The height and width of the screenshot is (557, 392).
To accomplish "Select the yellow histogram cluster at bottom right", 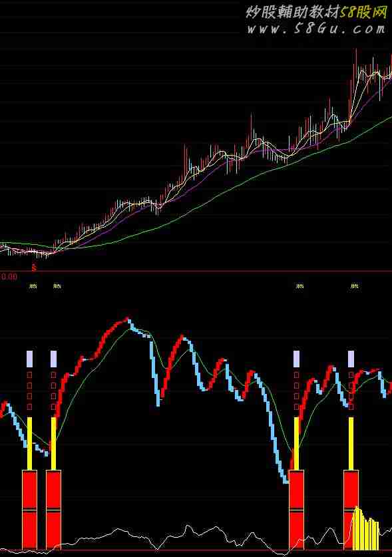I will coord(365,528).
